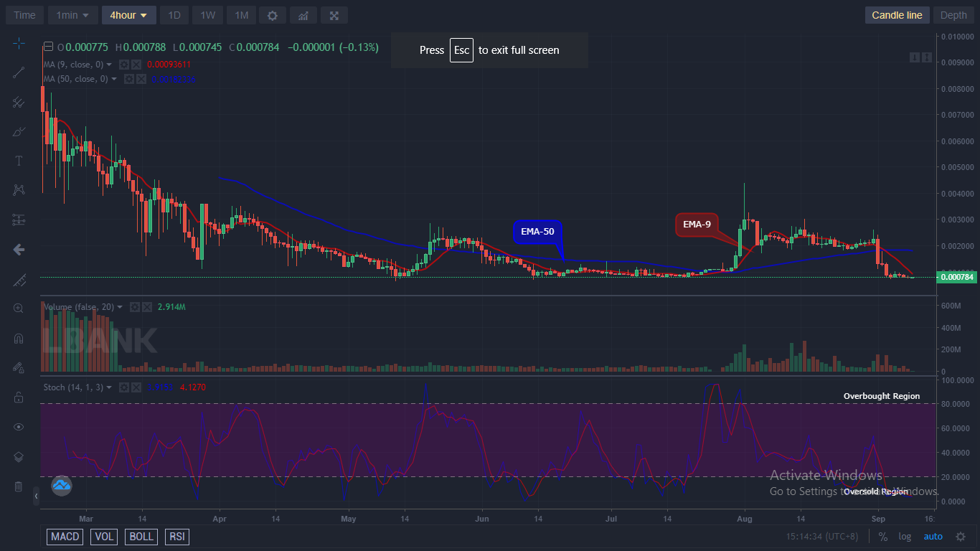
Task: Click the EMA-50 chart label
Action: (x=538, y=232)
